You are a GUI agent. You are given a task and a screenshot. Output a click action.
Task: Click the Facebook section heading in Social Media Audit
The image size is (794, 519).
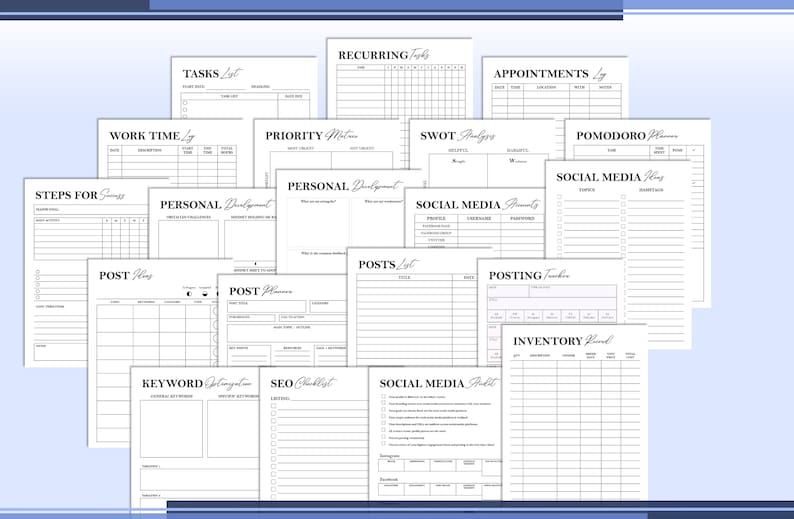388,479
